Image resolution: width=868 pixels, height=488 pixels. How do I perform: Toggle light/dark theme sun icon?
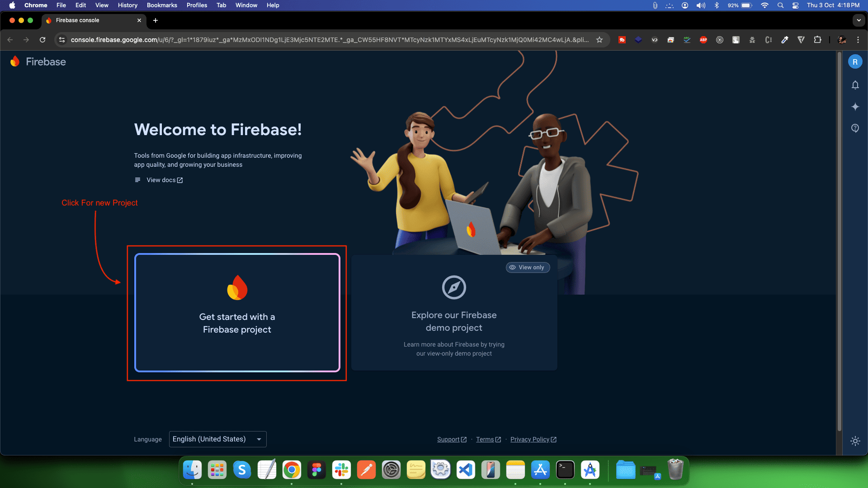[855, 441]
